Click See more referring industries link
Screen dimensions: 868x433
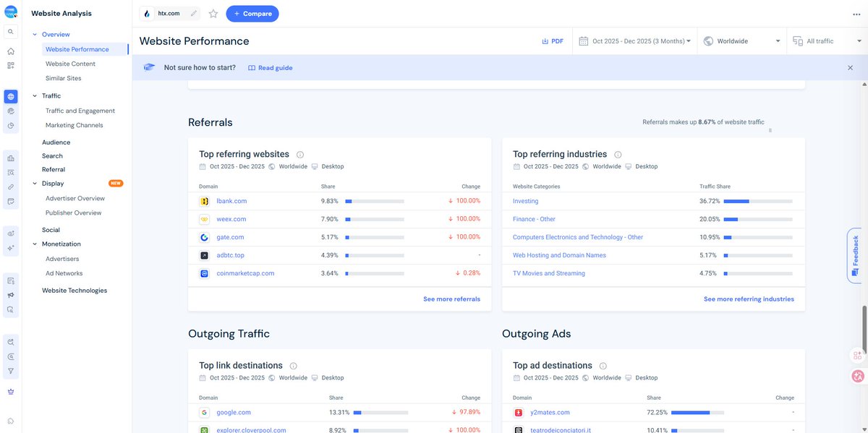click(749, 299)
